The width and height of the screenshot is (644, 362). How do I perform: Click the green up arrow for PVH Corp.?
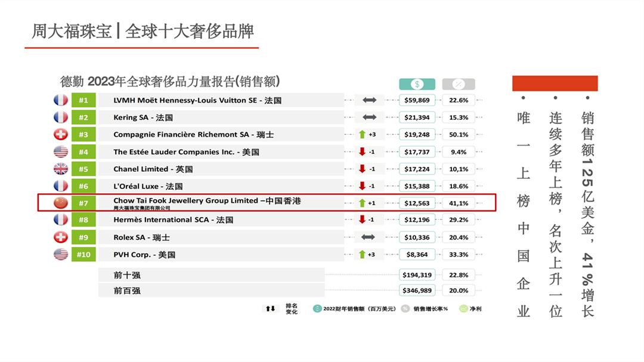click(362, 254)
